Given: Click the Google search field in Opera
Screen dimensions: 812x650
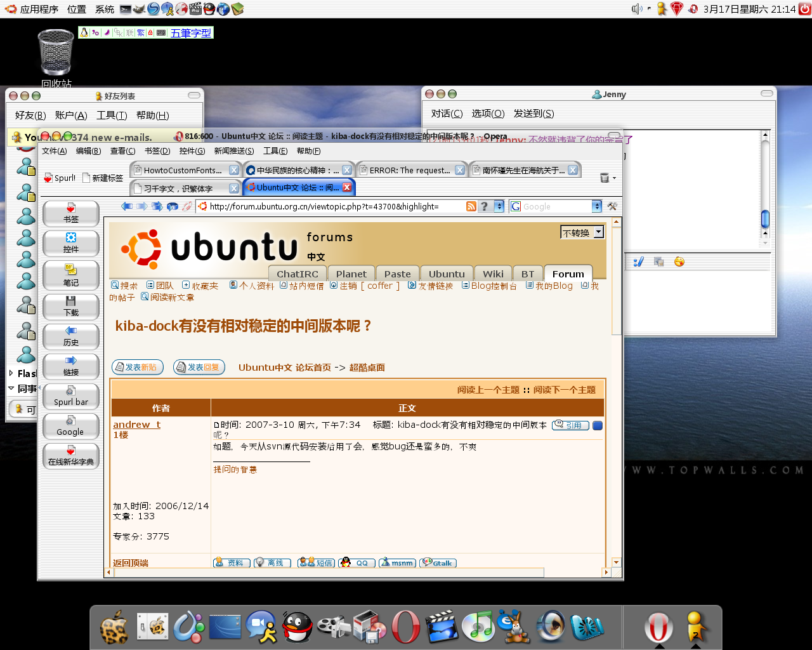Looking at the screenshot, I should point(556,206).
